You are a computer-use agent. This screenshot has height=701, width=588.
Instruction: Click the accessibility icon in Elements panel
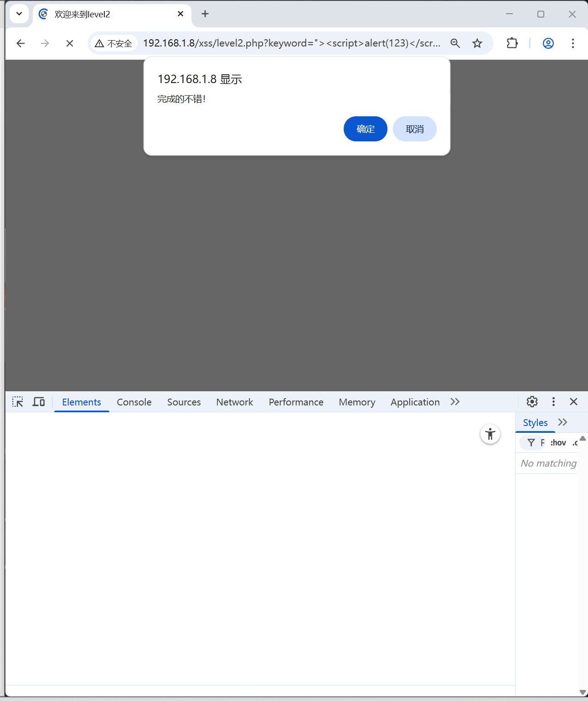[490, 434]
